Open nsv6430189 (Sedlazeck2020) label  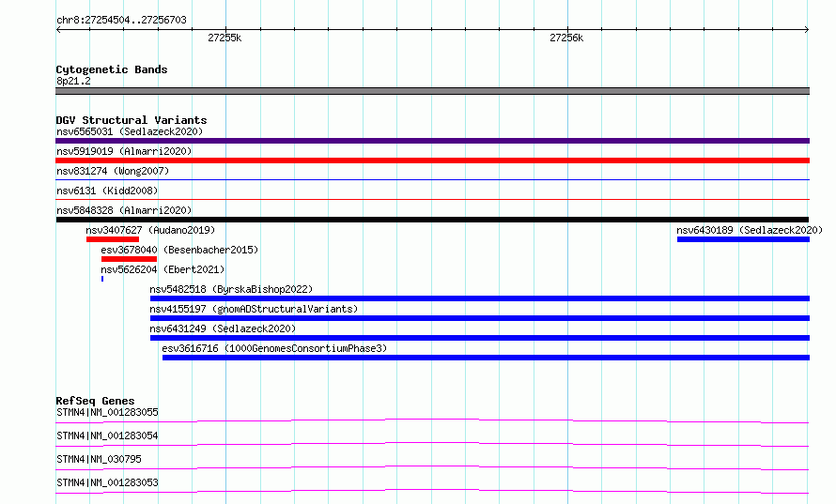[750, 230]
